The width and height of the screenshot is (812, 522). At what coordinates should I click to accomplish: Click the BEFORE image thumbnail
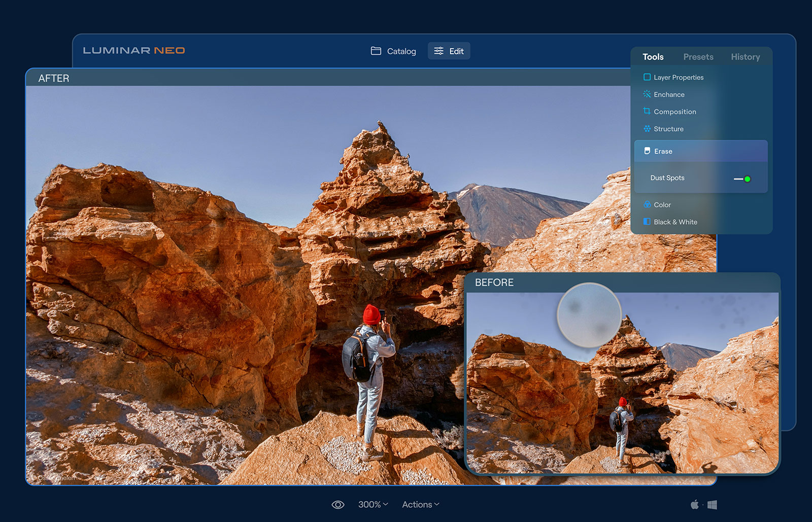click(x=622, y=383)
